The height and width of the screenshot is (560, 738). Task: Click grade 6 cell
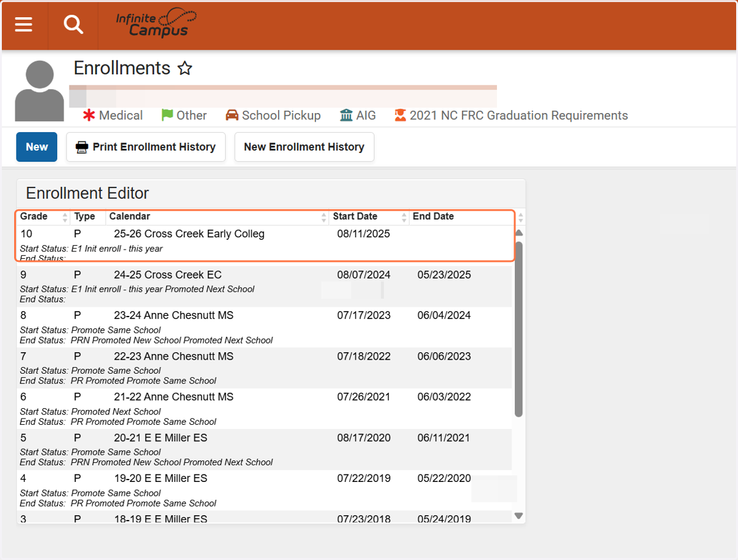click(23, 397)
